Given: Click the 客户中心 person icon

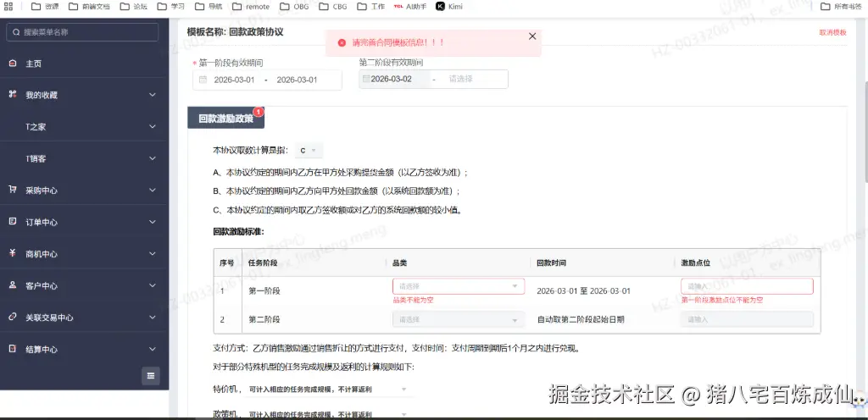Looking at the screenshot, I should point(13,285).
